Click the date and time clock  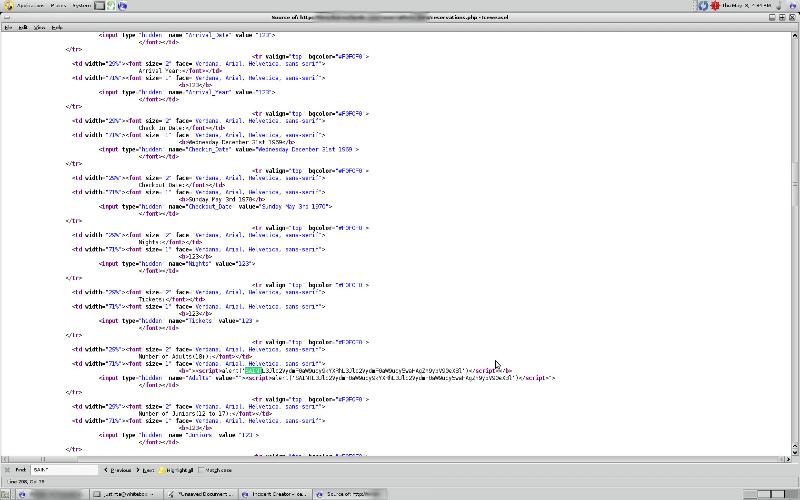[x=746, y=6]
